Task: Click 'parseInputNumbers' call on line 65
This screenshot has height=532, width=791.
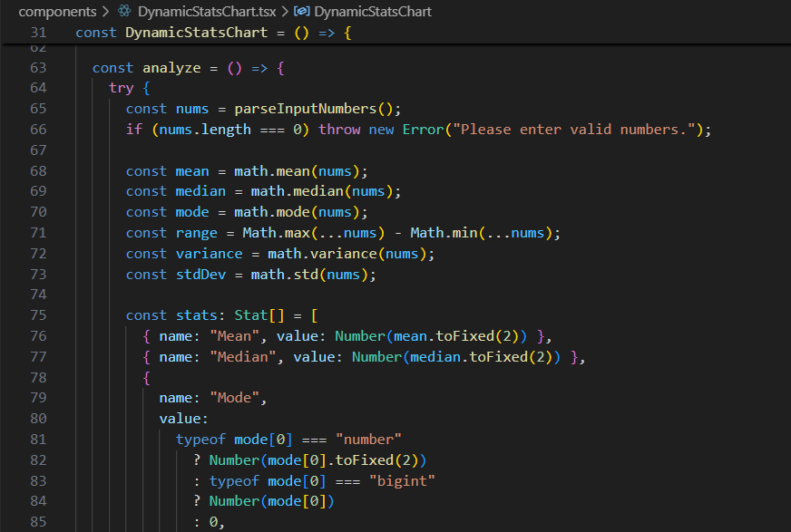Action: coord(305,109)
